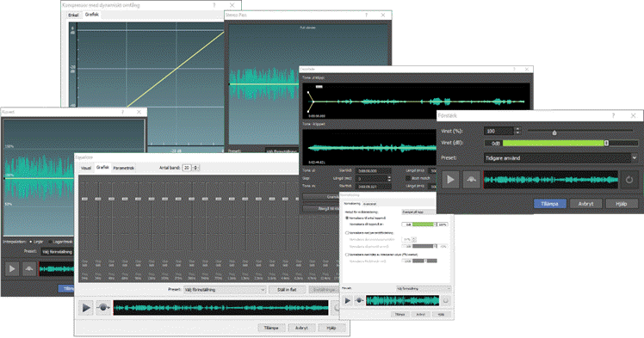Click waveform preview strip in Förstärk dialog
644x338 pixels.
[551, 180]
